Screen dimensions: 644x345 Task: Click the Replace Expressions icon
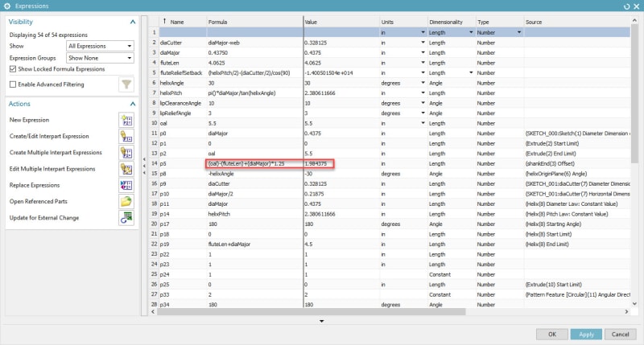126,186
